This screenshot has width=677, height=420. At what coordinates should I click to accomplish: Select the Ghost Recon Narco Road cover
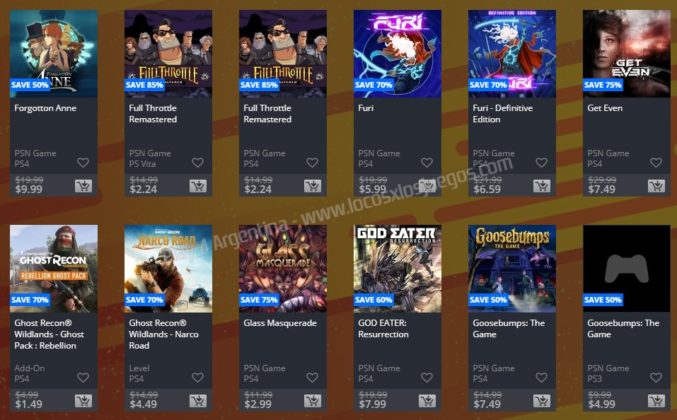coord(168,268)
